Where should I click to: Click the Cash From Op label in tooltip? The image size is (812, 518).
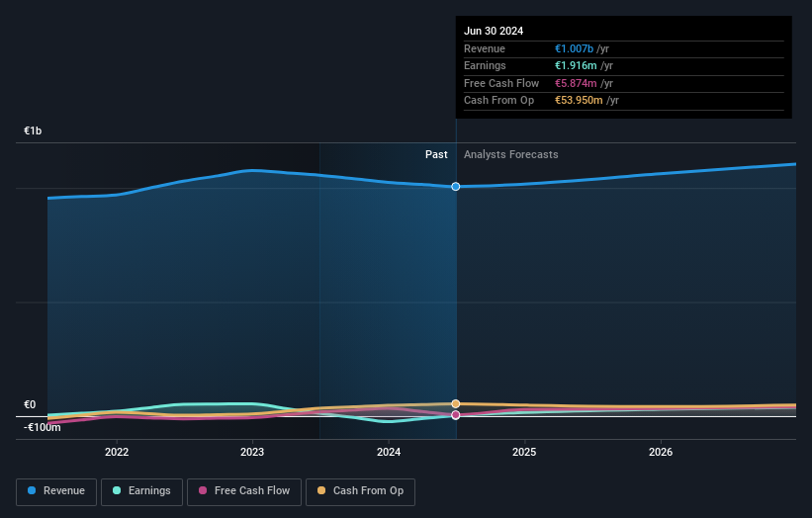click(x=498, y=101)
